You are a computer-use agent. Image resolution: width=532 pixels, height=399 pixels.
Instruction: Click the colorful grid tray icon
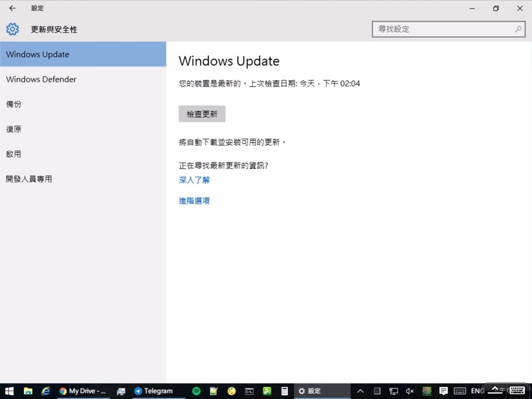(x=427, y=391)
